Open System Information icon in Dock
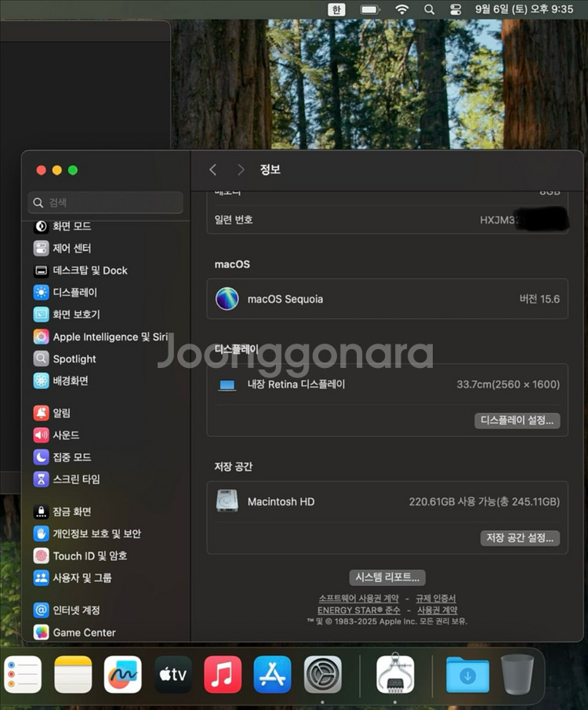This screenshot has height=710, width=588. [x=395, y=674]
